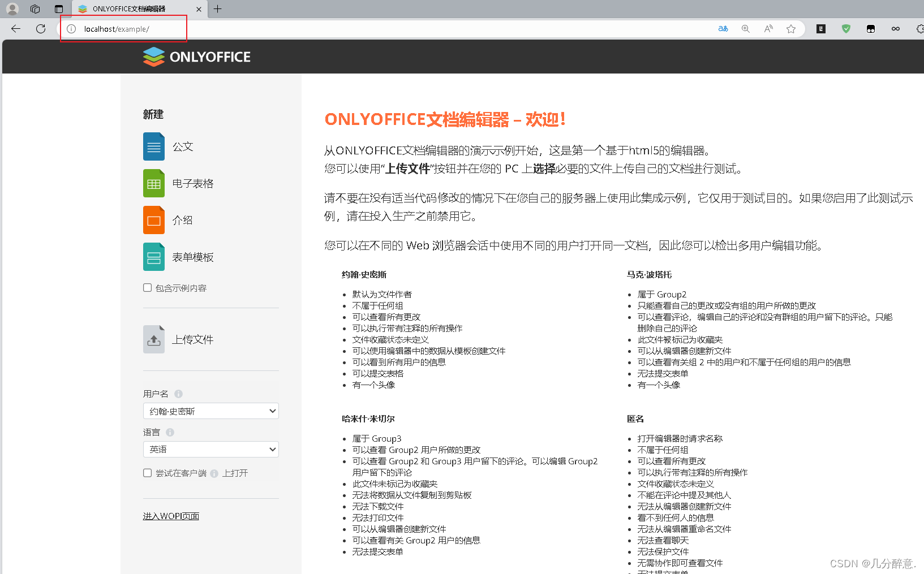Open the 语言 dropdown showing 英语

point(211,449)
